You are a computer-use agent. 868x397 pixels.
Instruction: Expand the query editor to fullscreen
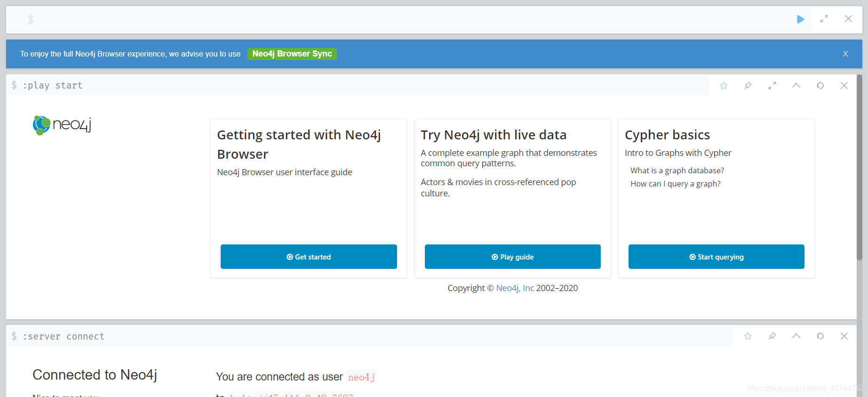coord(824,19)
